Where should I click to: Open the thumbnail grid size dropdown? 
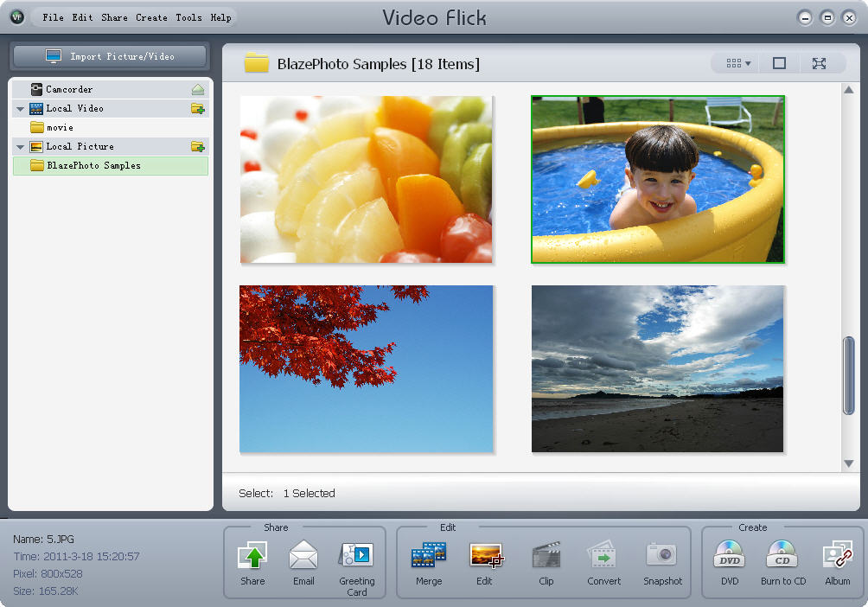pos(737,63)
